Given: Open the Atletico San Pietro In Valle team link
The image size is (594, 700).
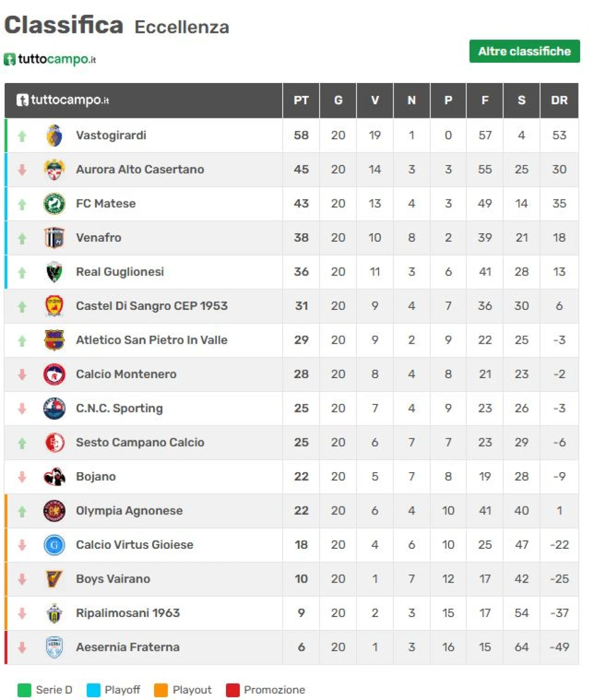Looking at the screenshot, I should (152, 340).
